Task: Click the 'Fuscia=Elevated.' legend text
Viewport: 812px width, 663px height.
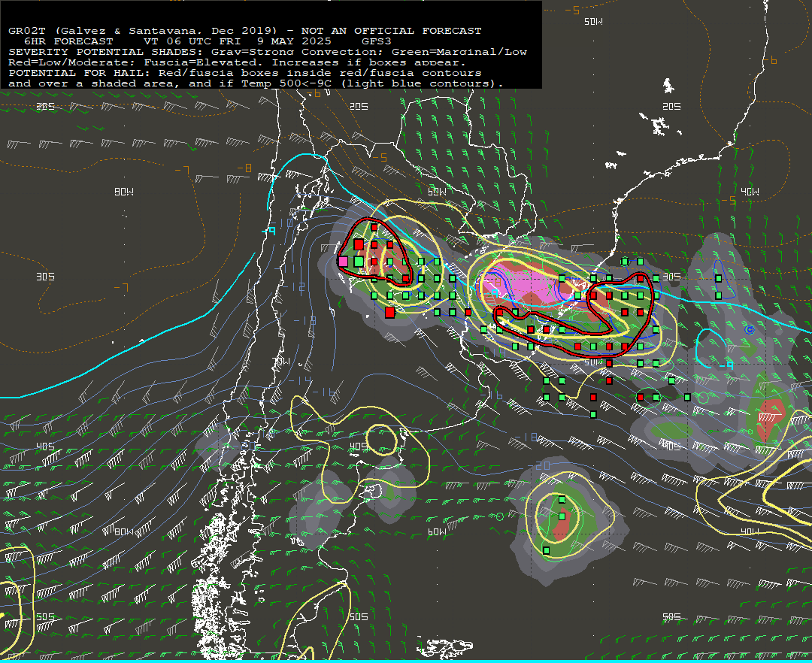Action: click(x=204, y=62)
